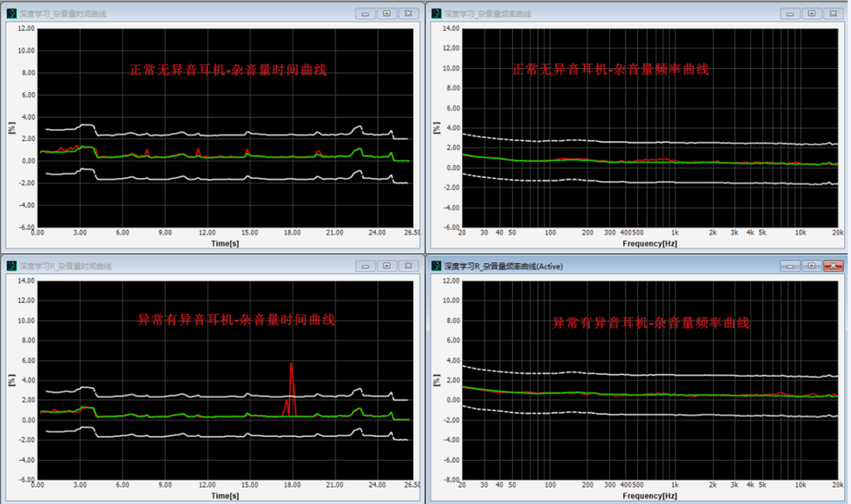Maximize the 深度学习R_杂音量时间曲线 window
851x504 pixels.
tap(386, 266)
